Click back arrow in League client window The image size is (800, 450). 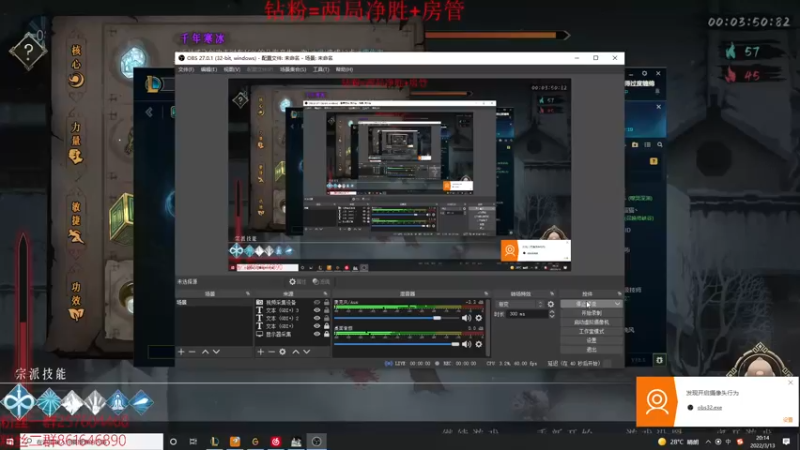pos(149,112)
